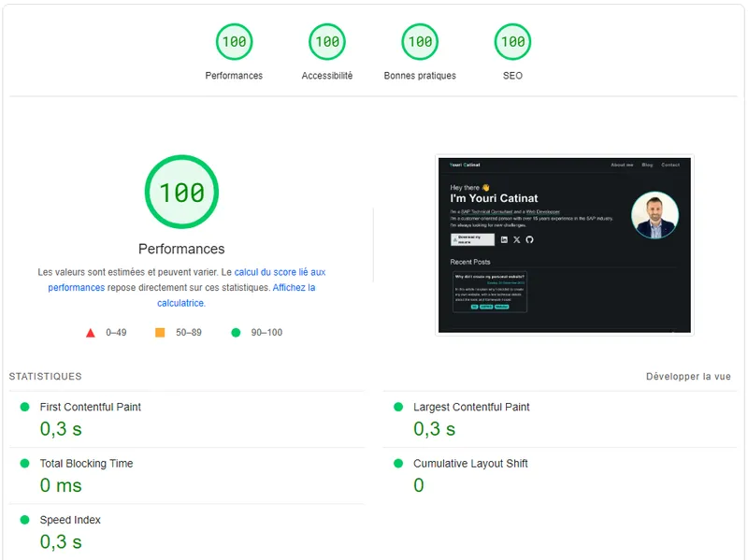
Task: Click the green dot beside Cumulative Layout Shift
Action: coord(399,464)
